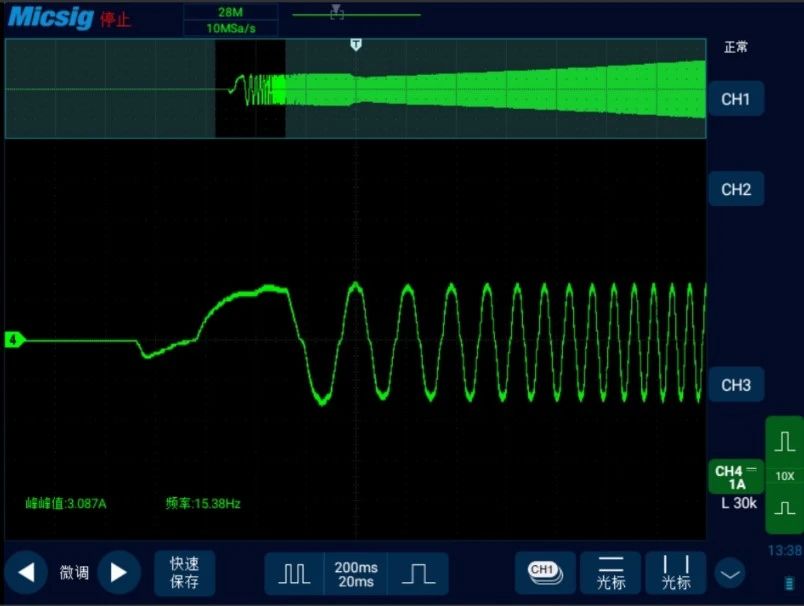Tap the fine-adjust right arrow button
Image resolution: width=804 pixels, height=606 pixels.
pos(119,572)
